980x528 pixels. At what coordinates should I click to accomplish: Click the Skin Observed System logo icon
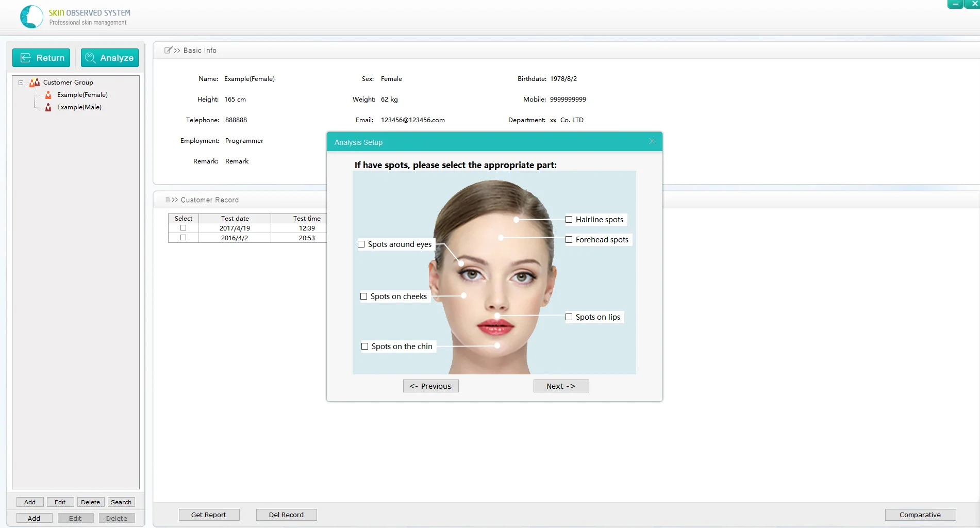[x=31, y=17]
